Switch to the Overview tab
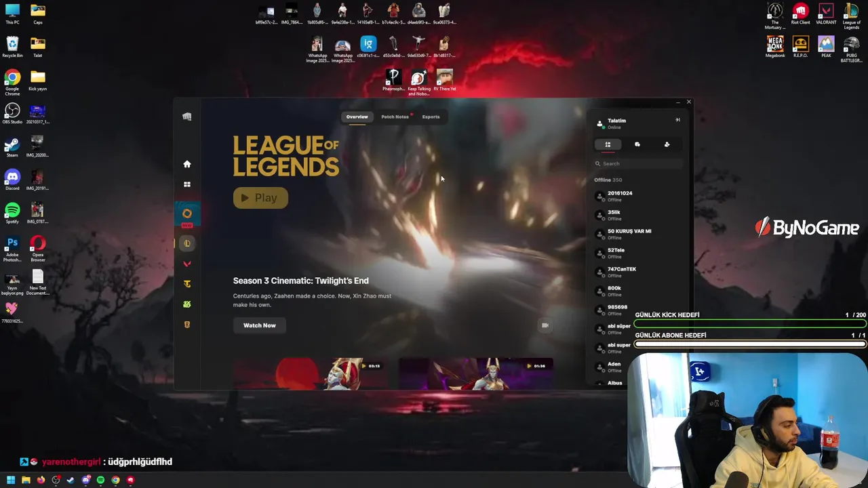The height and width of the screenshot is (488, 868). 357,117
